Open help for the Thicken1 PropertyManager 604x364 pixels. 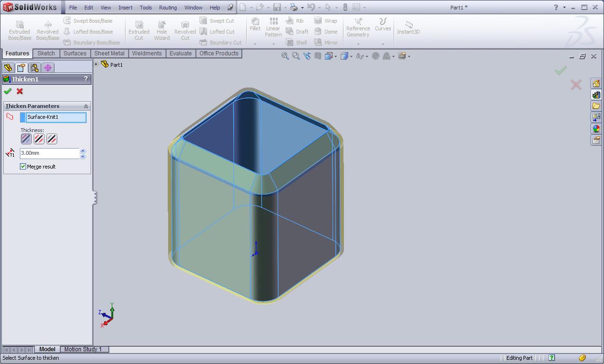(x=86, y=79)
